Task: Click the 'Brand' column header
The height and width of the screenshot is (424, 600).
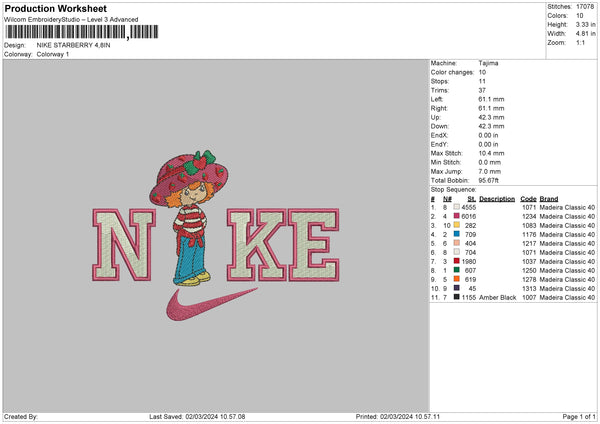Action: (549, 199)
